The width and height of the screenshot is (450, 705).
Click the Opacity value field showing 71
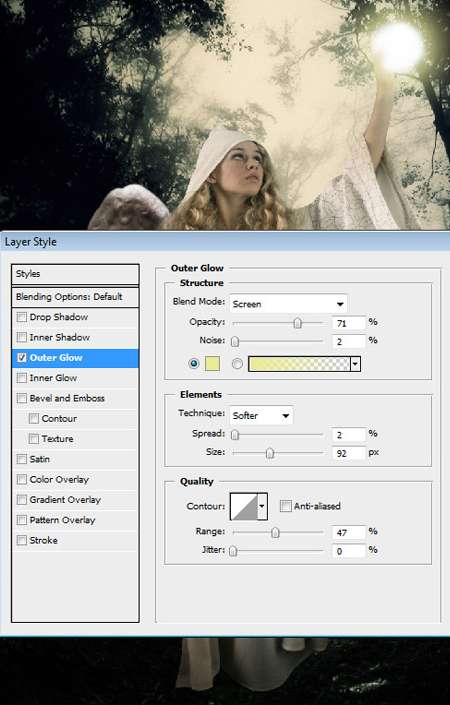tap(349, 323)
